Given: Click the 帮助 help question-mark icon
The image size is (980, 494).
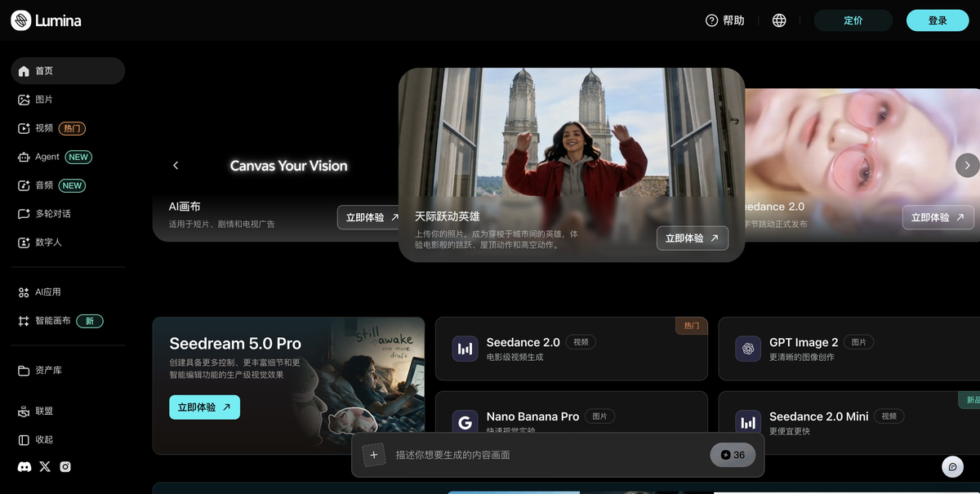Looking at the screenshot, I should coord(711,20).
